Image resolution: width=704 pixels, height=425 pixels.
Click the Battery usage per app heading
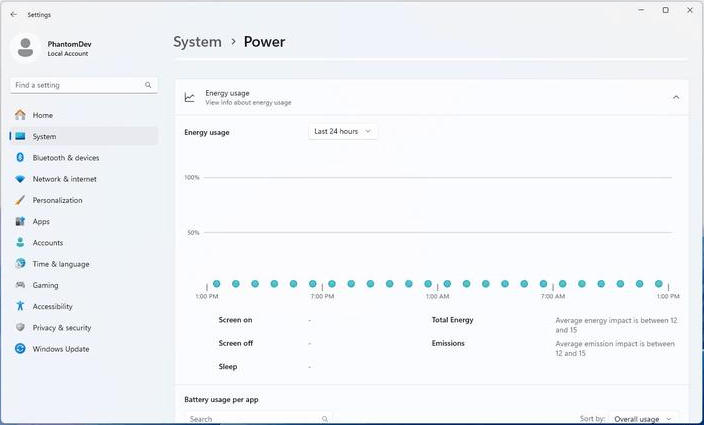click(x=221, y=399)
